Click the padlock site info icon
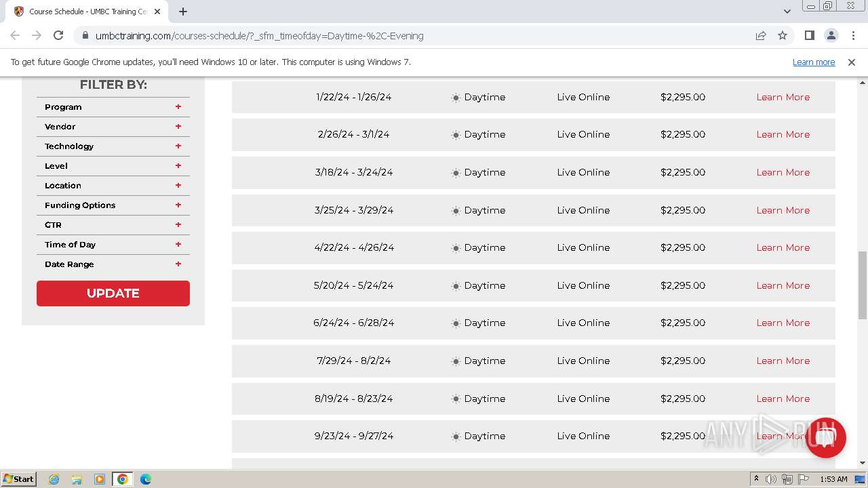Viewport: 868px width, 488px height. point(85,35)
